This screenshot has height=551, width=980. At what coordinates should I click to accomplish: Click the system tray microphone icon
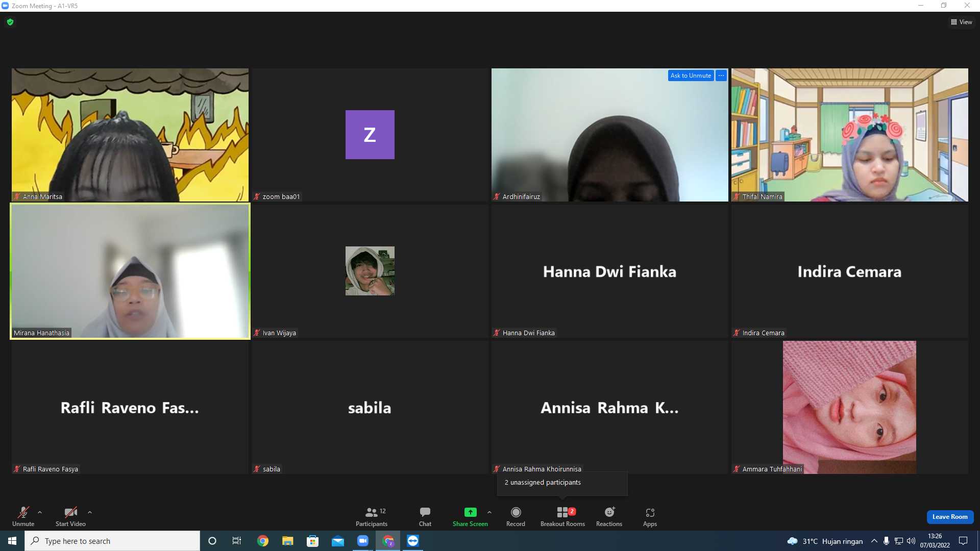887,541
